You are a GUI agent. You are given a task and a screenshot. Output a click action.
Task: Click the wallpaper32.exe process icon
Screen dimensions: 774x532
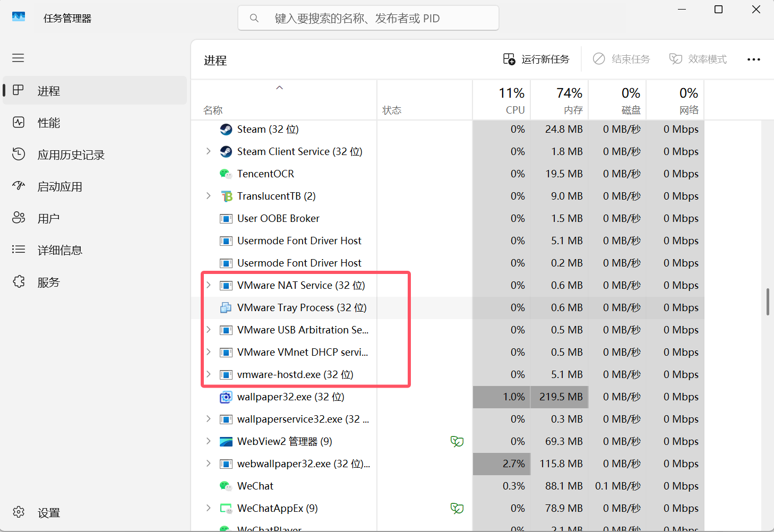pyautogui.click(x=226, y=397)
